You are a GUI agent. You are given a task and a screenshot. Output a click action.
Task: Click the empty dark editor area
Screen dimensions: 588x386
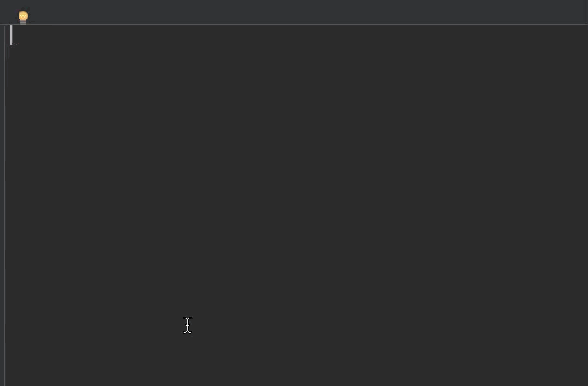[x=296, y=205]
